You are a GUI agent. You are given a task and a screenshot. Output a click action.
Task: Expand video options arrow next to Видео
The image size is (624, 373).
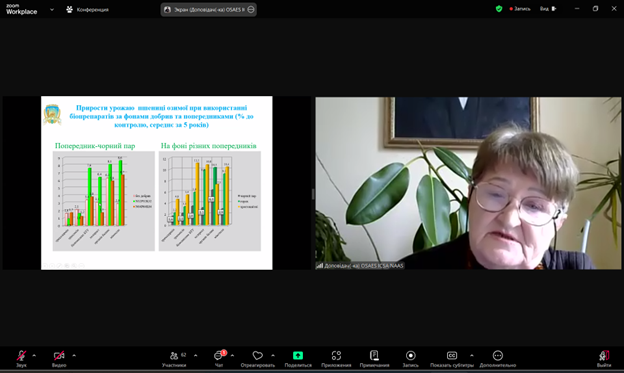click(x=74, y=355)
